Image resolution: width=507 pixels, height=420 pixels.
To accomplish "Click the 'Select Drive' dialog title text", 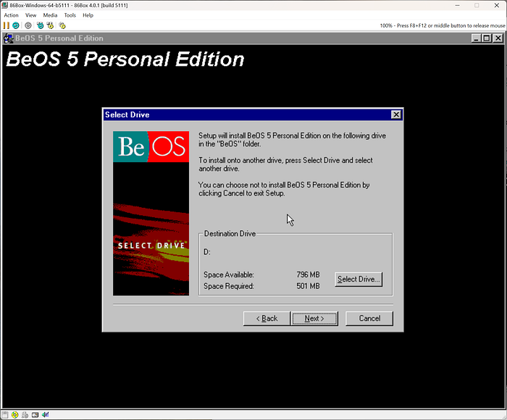I will [x=127, y=115].
